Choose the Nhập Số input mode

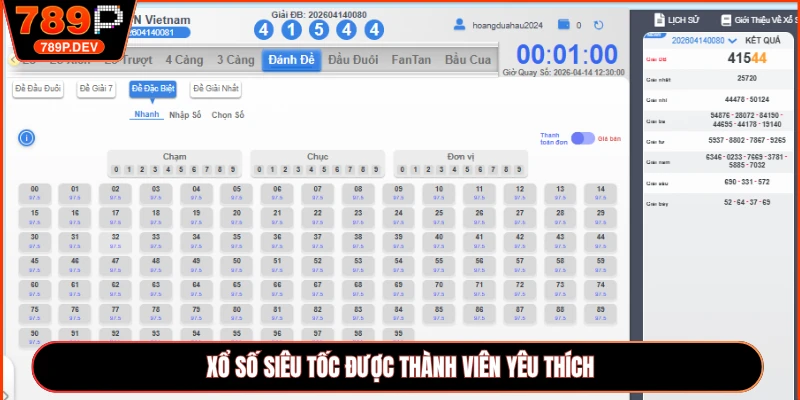click(185, 115)
